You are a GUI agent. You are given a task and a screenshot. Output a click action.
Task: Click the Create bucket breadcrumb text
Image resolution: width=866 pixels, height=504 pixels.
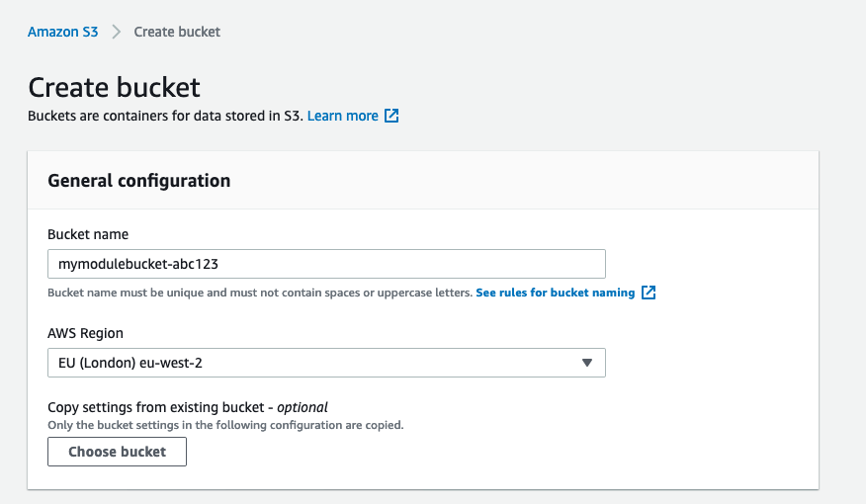177,32
